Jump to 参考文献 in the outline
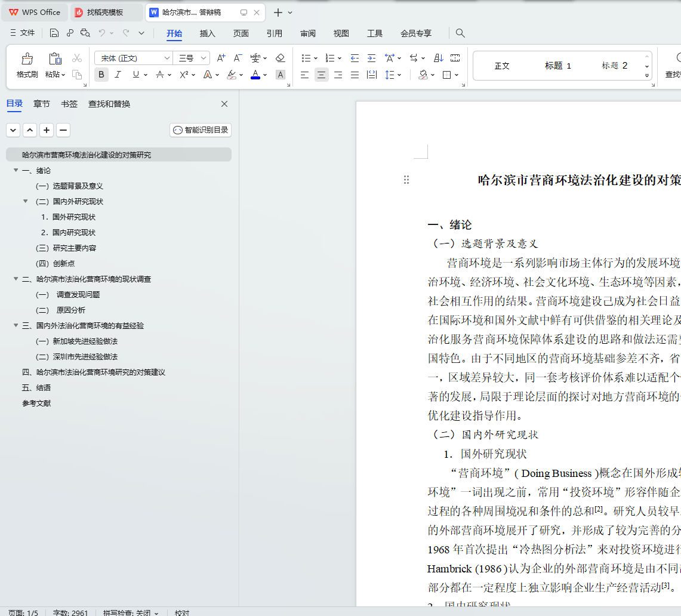 coord(37,404)
